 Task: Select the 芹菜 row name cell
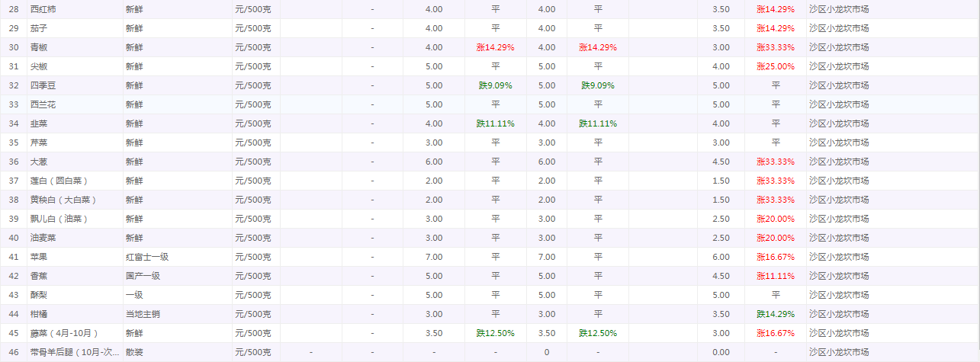(38, 143)
